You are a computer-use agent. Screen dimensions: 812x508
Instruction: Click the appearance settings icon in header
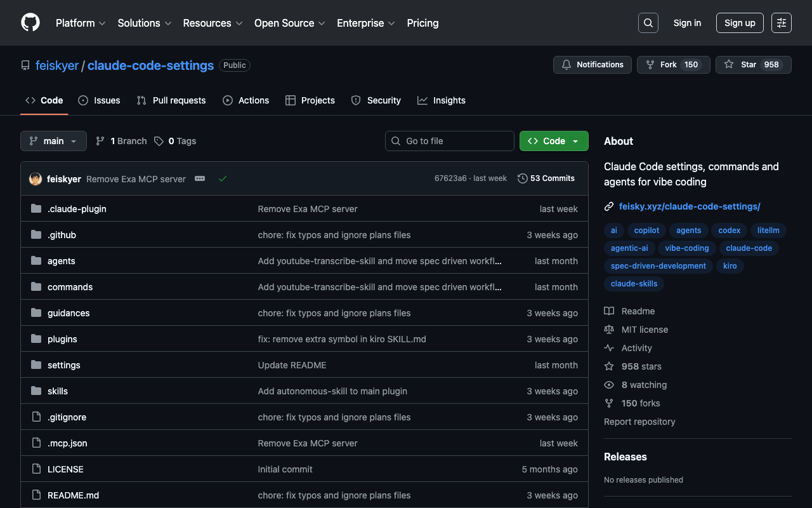click(781, 23)
